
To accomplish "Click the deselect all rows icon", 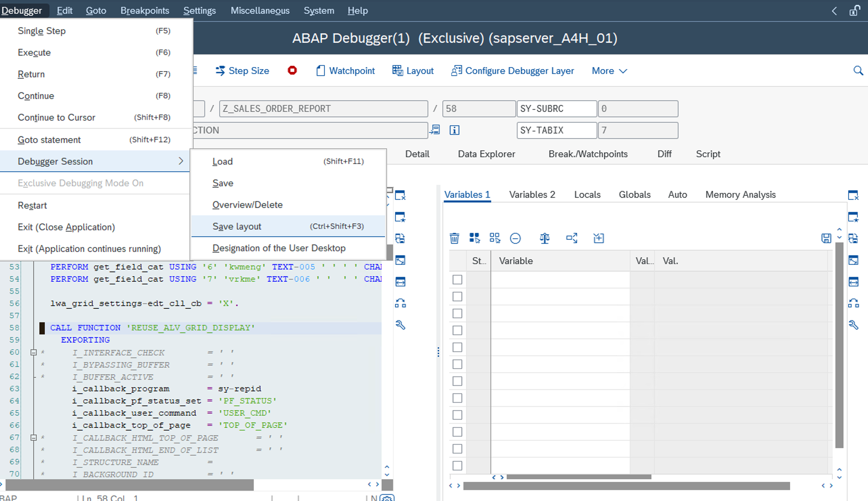I will [495, 238].
